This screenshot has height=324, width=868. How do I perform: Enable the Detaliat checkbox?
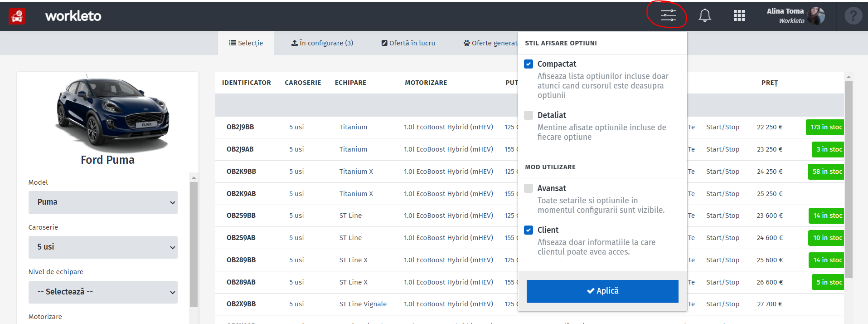coord(529,115)
